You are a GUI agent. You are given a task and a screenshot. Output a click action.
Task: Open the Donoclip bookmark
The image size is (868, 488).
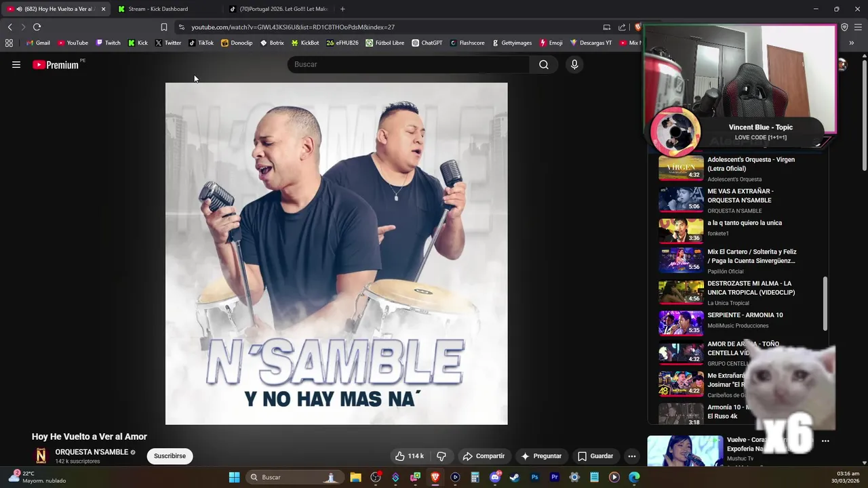coord(237,43)
